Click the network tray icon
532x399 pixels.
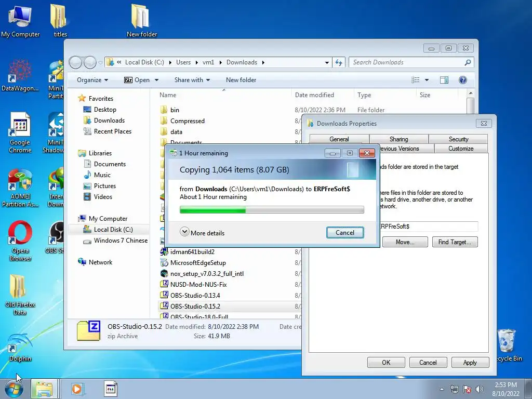pos(454,389)
